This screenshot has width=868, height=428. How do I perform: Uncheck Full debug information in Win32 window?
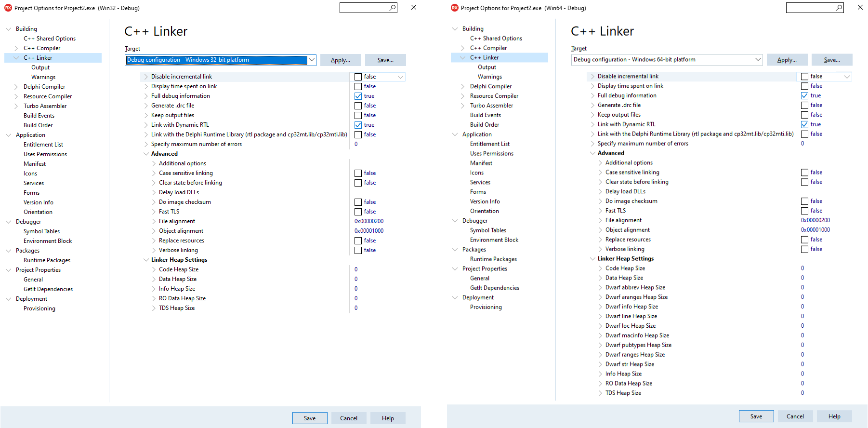358,96
